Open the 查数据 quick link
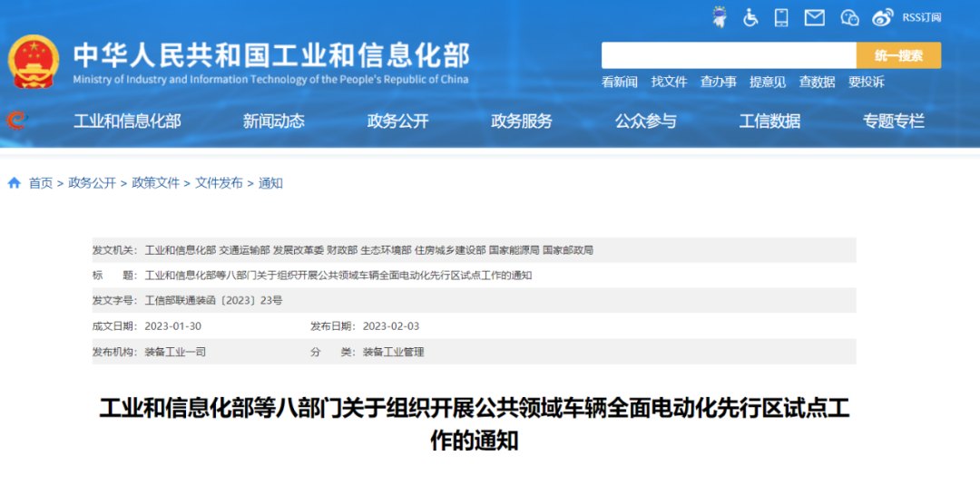Image resolution: width=980 pixels, height=485 pixels. click(817, 82)
